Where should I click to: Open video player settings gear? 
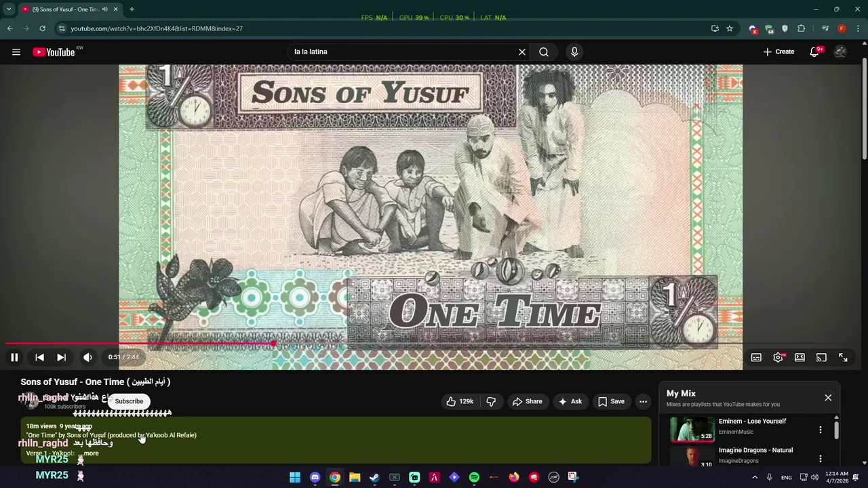778,357
